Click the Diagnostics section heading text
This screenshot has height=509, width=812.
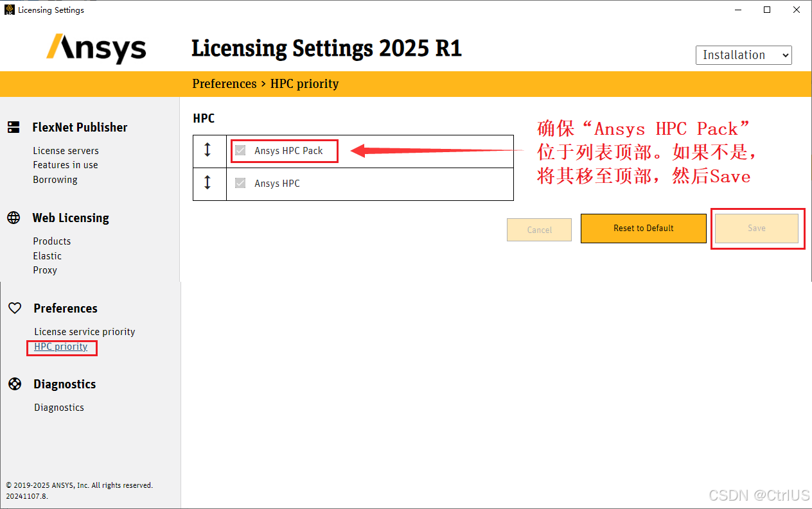(x=65, y=384)
